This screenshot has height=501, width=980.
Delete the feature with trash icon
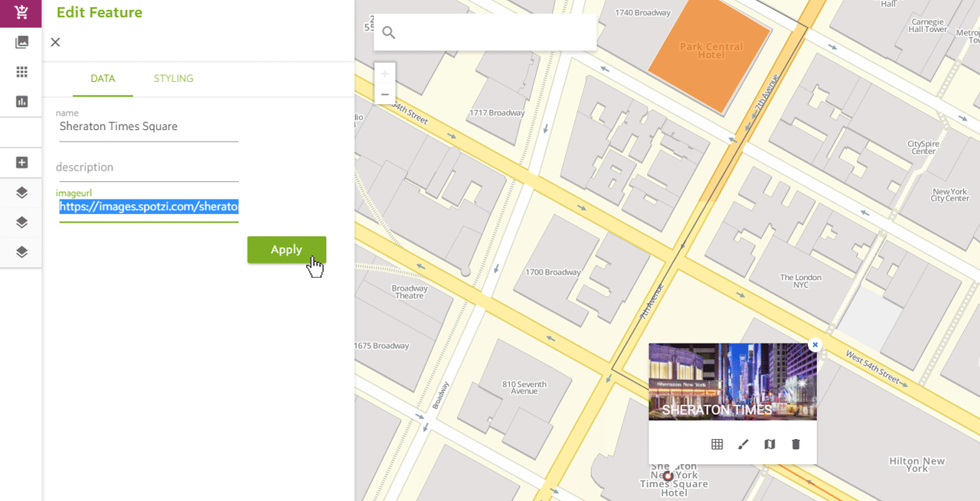795,444
